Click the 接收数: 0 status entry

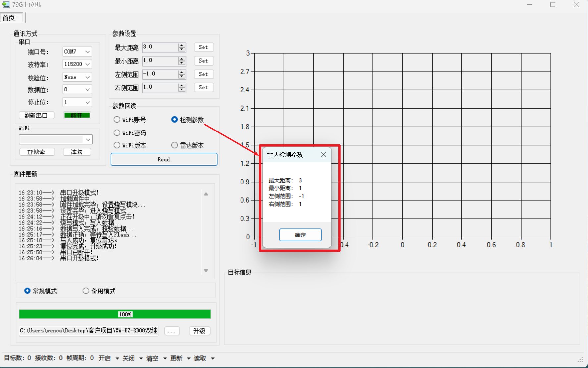click(x=49, y=358)
